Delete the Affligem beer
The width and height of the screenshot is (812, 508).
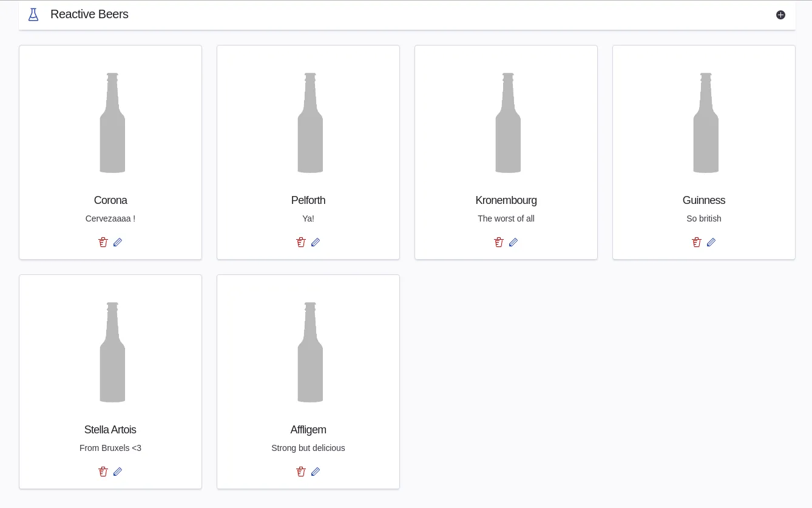coord(301,472)
